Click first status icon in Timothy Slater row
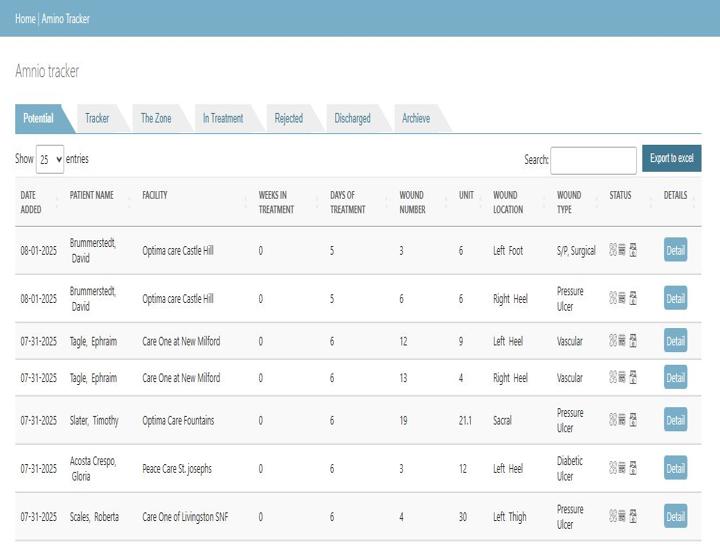This screenshot has height=550, width=720. click(x=613, y=420)
